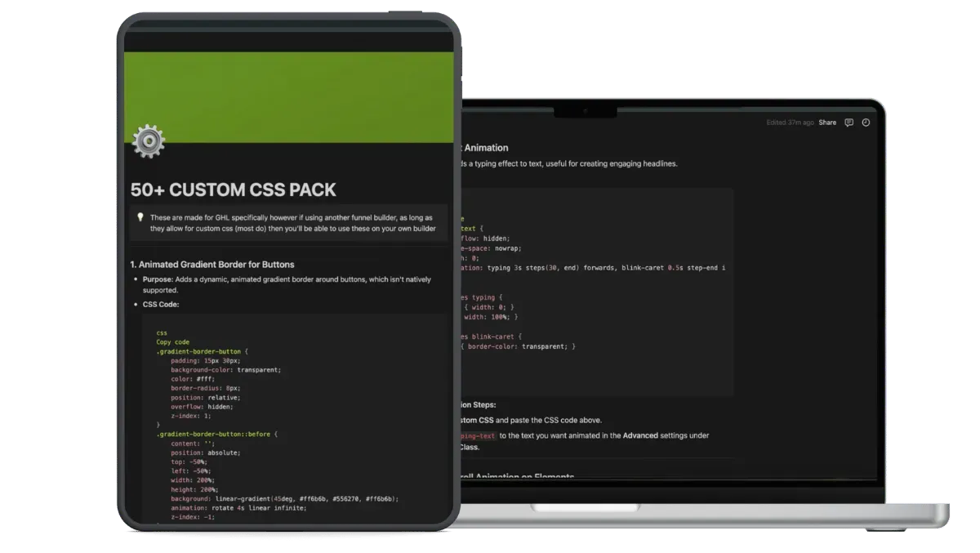Click the linear-gradient background code line
Image resolution: width=980 pixels, height=553 pixels.
[x=284, y=498]
